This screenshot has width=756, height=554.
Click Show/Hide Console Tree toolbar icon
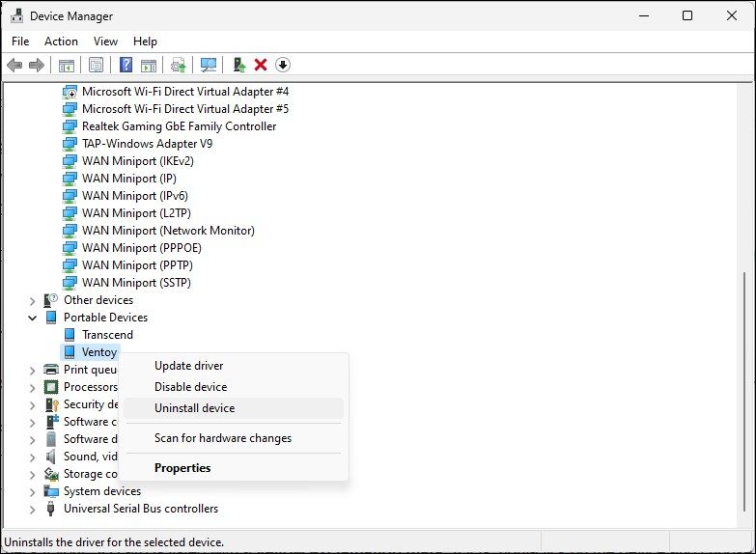(x=67, y=65)
